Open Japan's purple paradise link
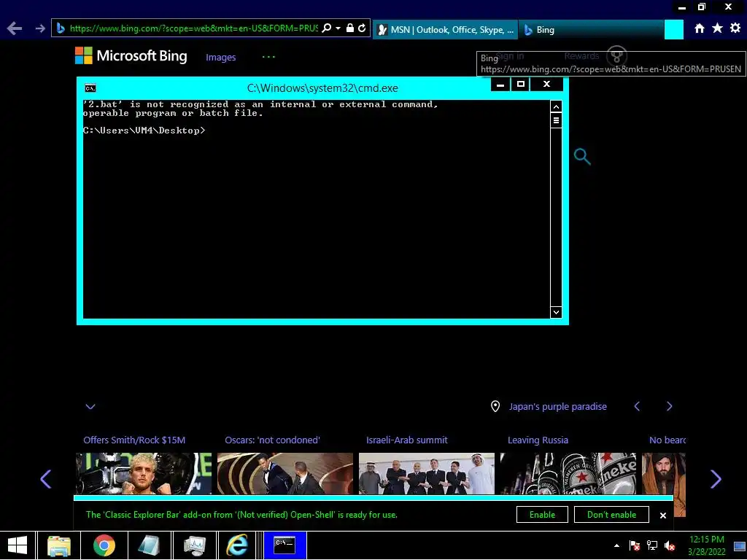747x560 pixels. coord(558,407)
